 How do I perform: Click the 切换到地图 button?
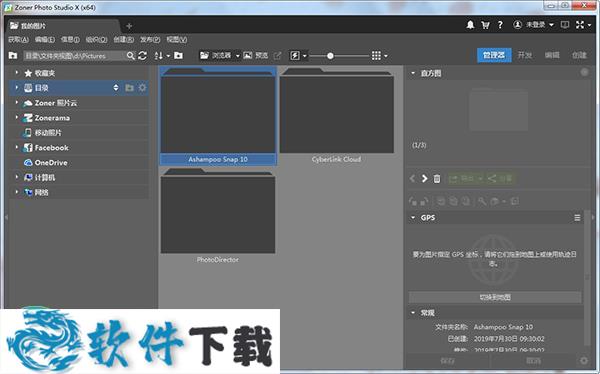495,297
